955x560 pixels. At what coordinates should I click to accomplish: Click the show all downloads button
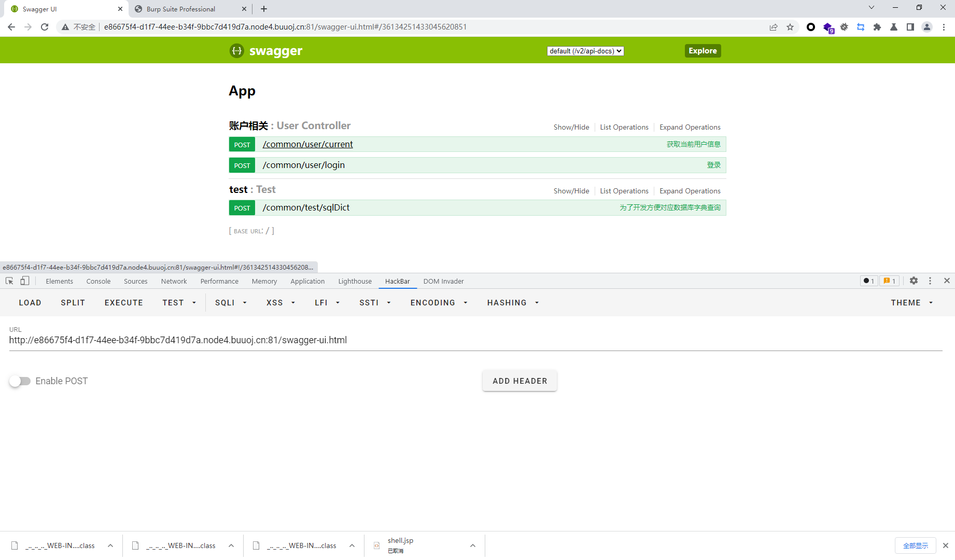pos(915,545)
